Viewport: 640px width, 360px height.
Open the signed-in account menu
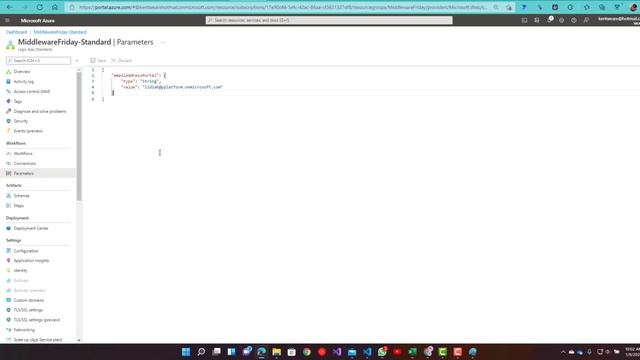(618, 20)
